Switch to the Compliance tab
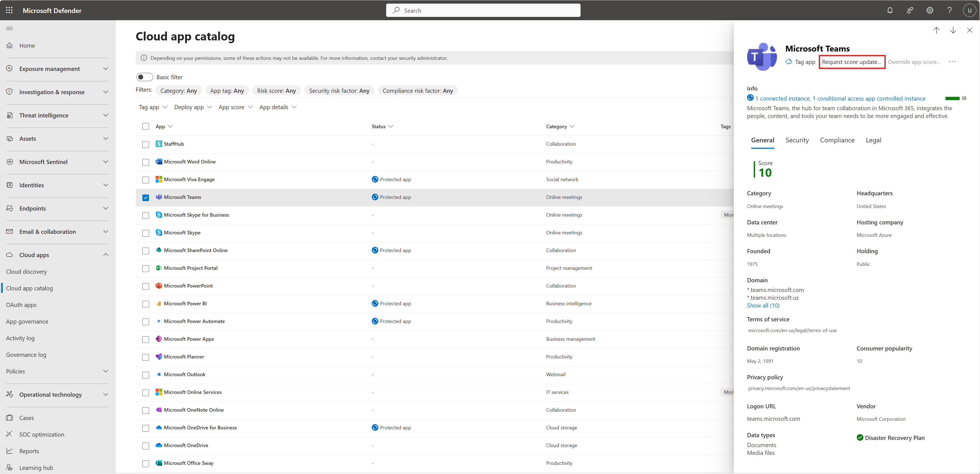The image size is (980, 474). (x=837, y=140)
